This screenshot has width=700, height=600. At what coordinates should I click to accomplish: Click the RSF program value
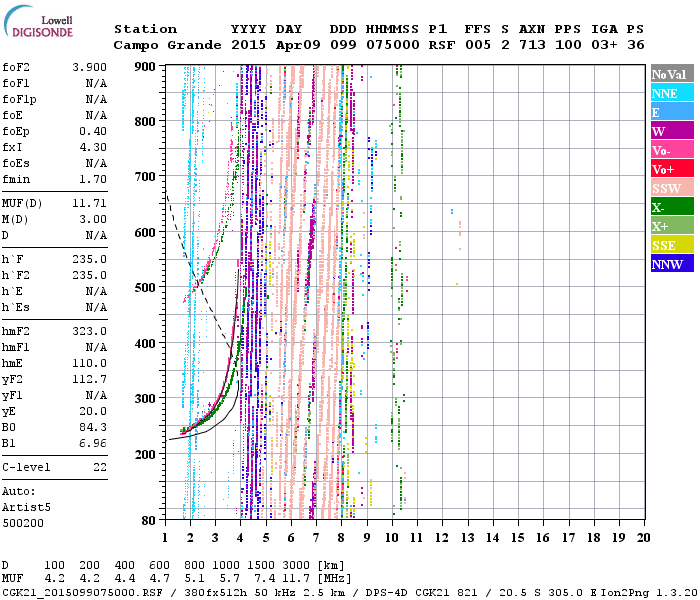442,45
